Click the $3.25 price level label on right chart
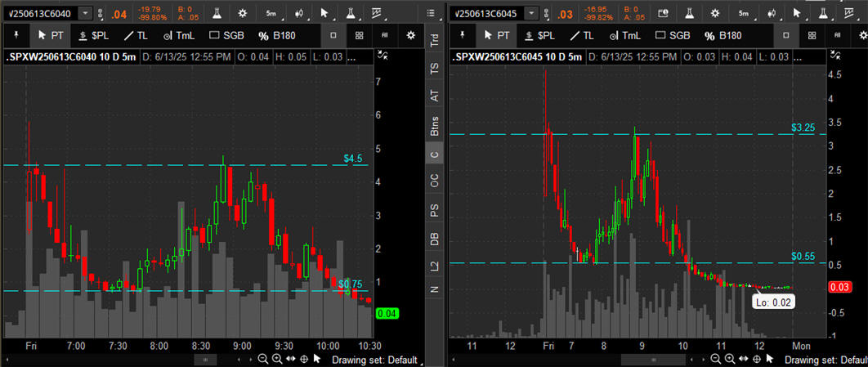 tap(803, 128)
